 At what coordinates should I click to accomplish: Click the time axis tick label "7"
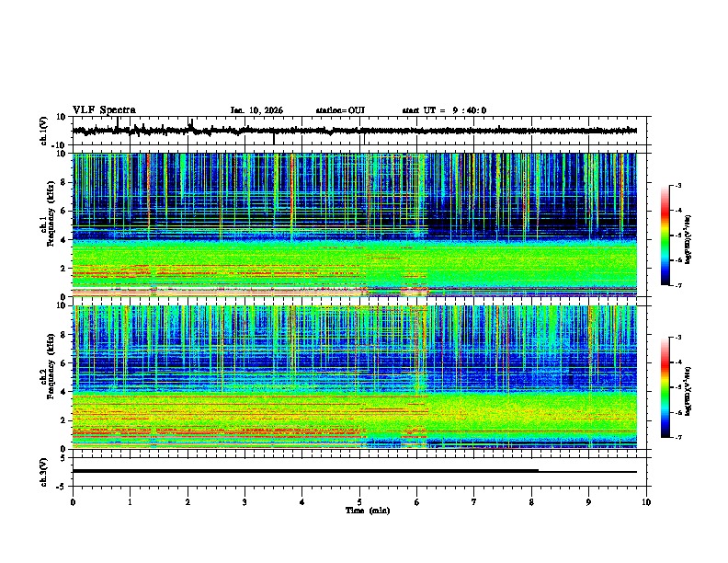pos(474,502)
